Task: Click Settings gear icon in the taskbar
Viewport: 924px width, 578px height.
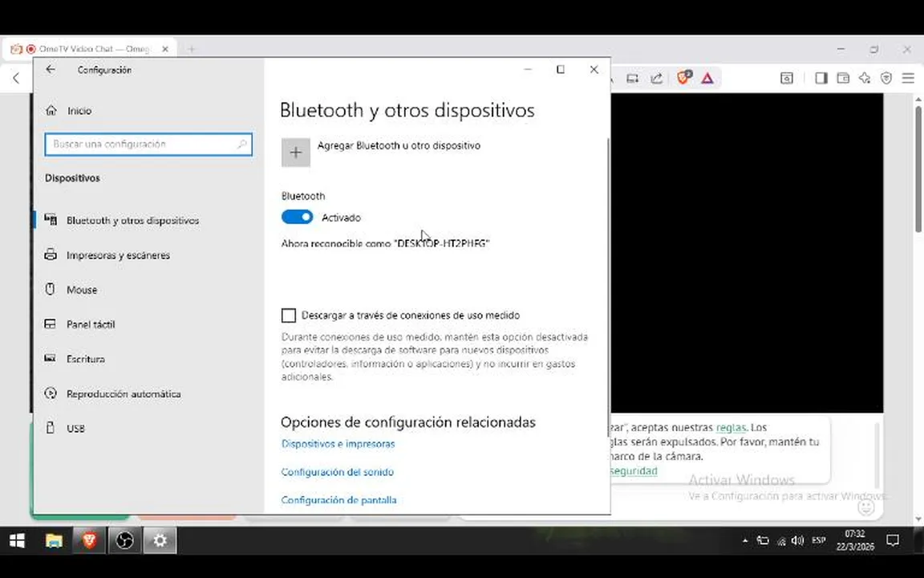Action: [160, 540]
